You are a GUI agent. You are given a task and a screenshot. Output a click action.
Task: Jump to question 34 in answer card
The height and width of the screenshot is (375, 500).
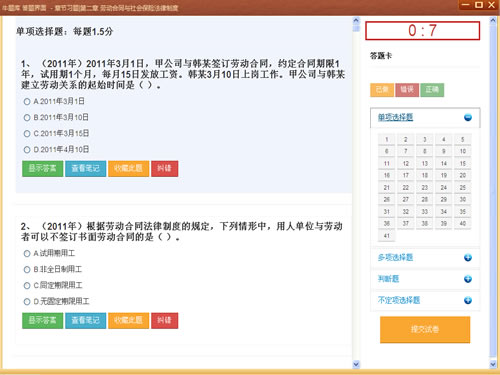coord(444,211)
